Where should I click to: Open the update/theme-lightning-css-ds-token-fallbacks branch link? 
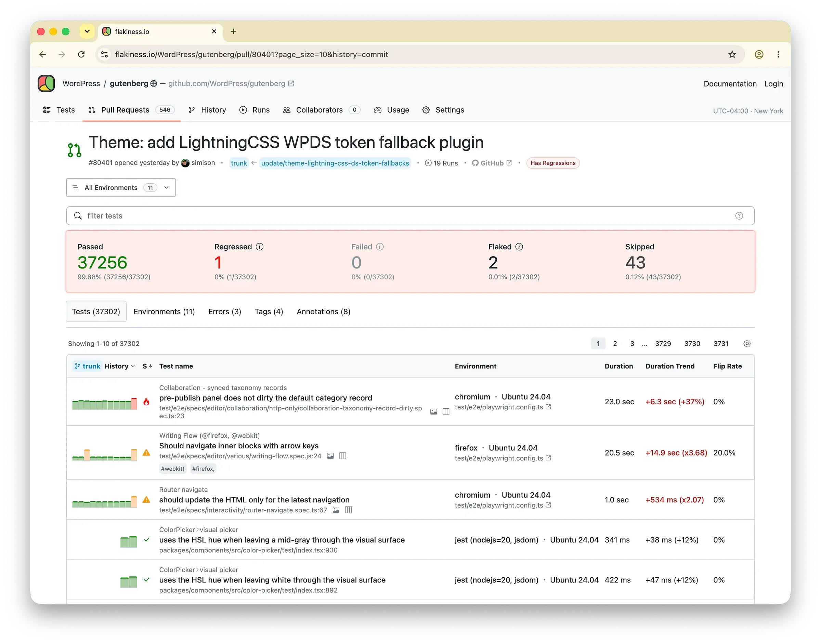335,163
